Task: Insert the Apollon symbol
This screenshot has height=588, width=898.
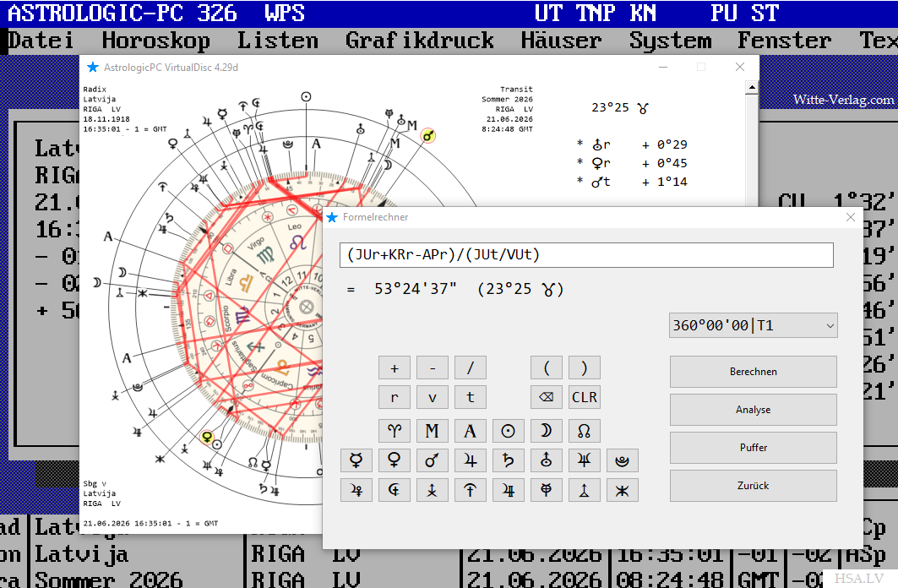Action: [x=508, y=490]
